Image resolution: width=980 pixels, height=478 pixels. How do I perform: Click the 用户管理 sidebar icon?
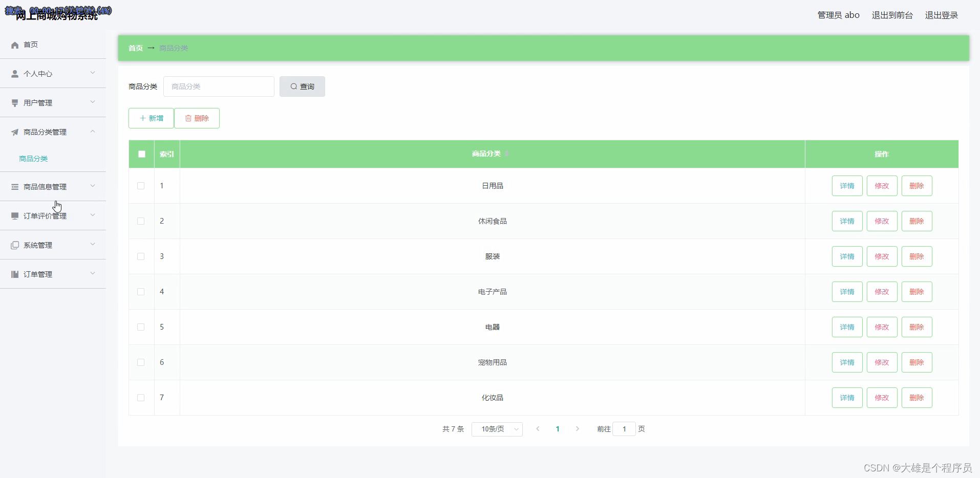pos(15,103)
